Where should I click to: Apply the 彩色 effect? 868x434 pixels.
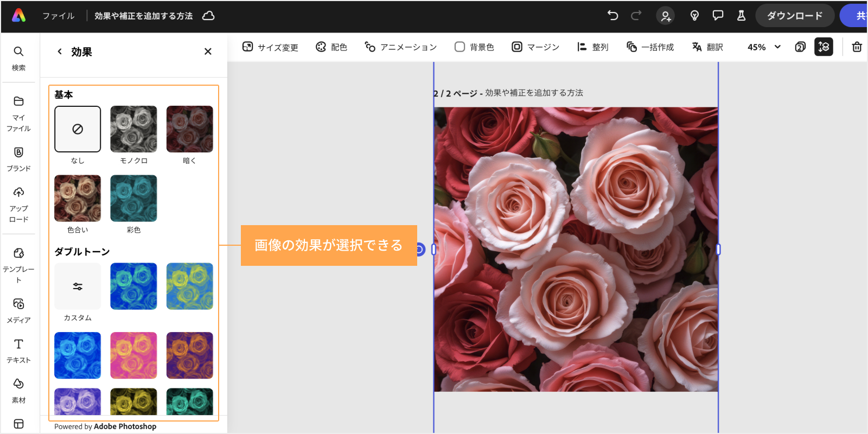(133, 198)
